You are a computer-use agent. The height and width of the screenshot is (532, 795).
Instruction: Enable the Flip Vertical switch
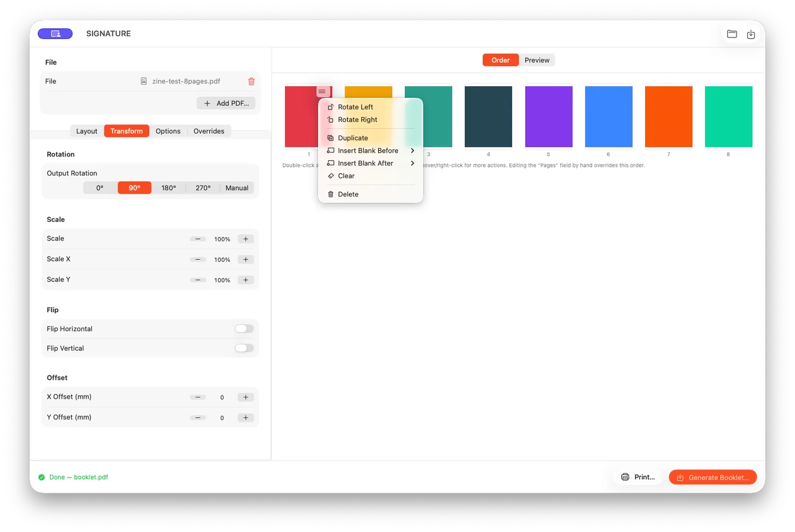244,348
